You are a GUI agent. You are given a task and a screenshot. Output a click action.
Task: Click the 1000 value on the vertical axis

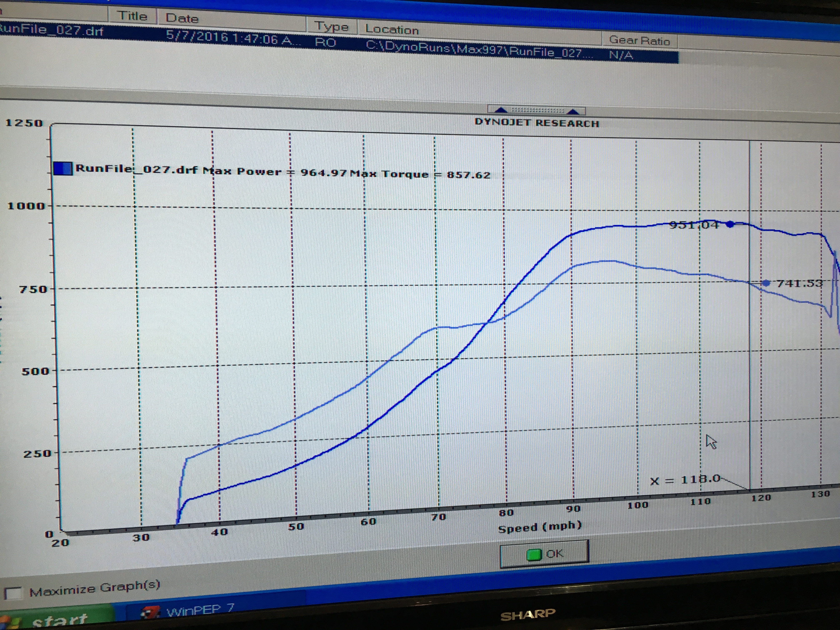(x=26, y=206)
